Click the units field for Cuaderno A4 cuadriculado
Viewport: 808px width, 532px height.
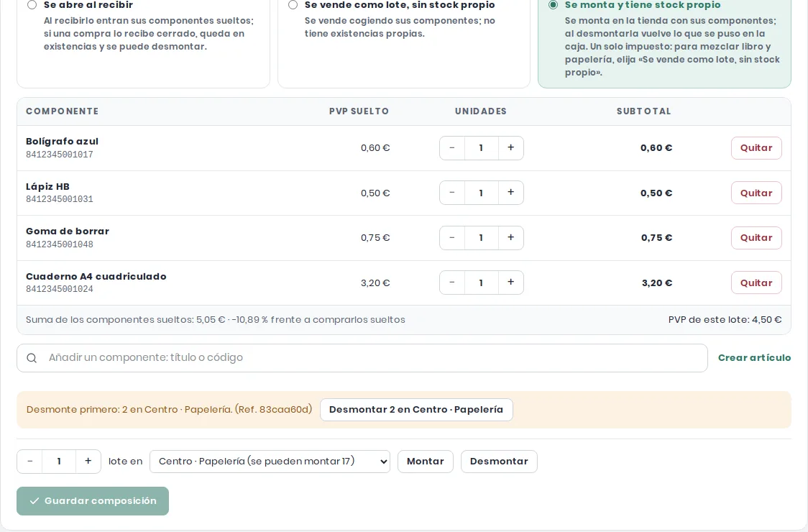click(482, 283)
